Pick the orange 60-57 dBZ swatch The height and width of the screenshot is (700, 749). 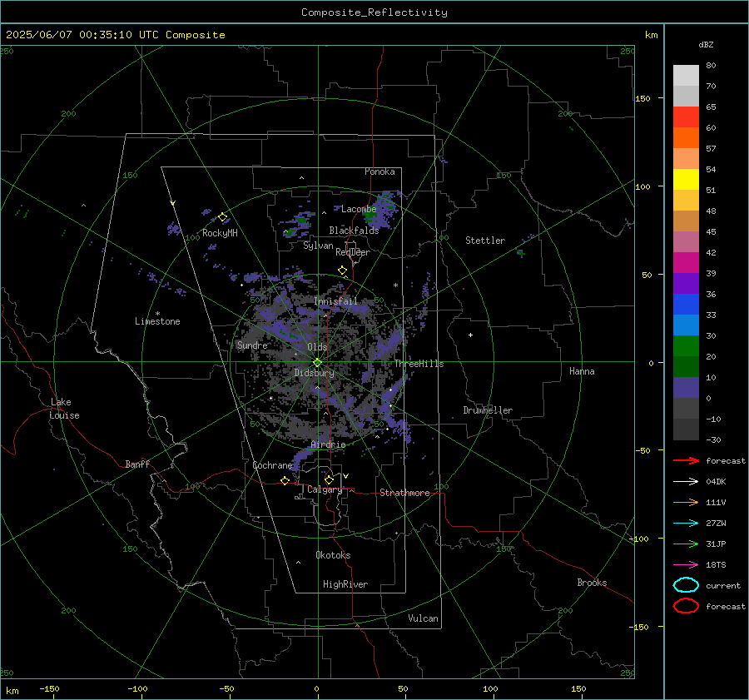686,137
